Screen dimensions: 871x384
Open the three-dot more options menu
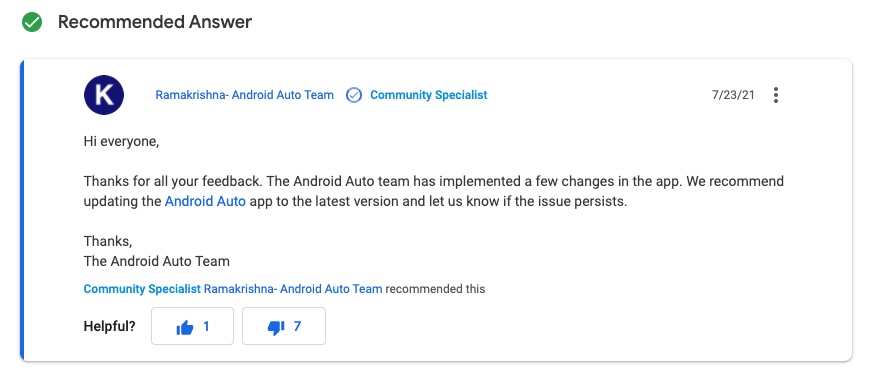(x=775, y=95)
